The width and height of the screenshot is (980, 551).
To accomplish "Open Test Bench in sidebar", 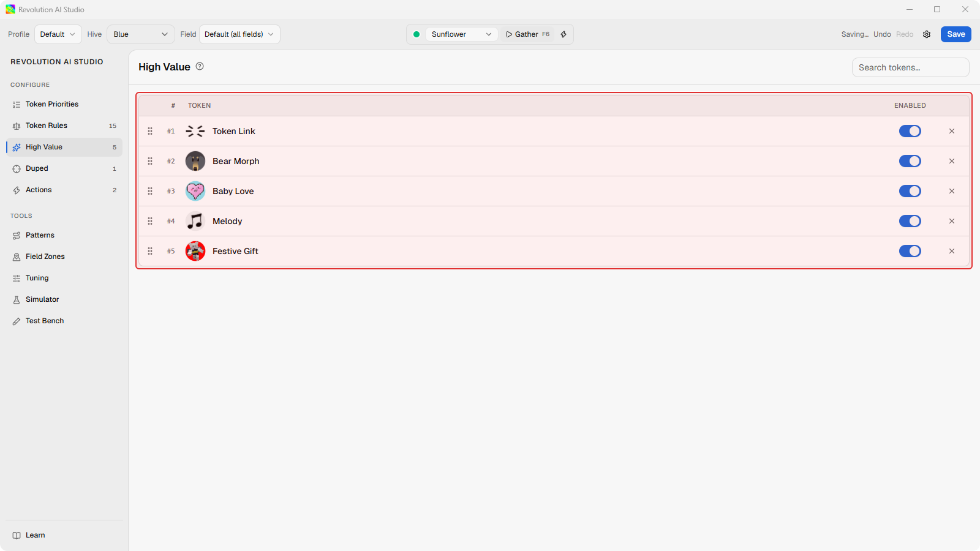I will [x=64, y=321].
